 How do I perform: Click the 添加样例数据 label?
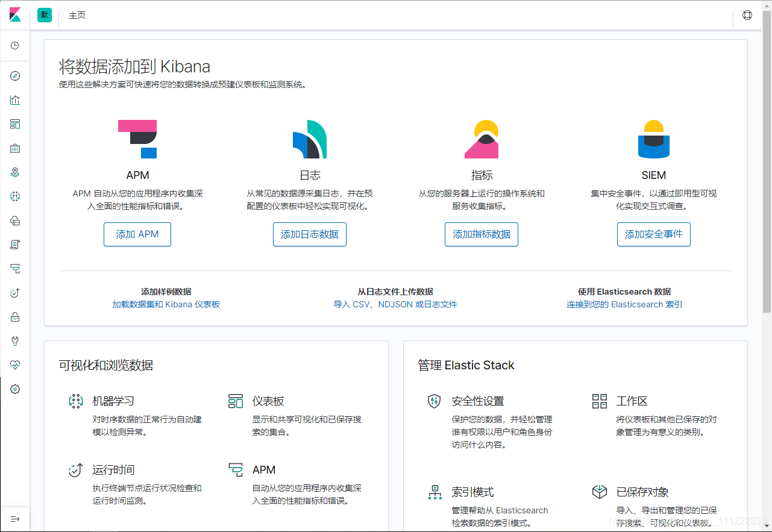coord(166,292)
